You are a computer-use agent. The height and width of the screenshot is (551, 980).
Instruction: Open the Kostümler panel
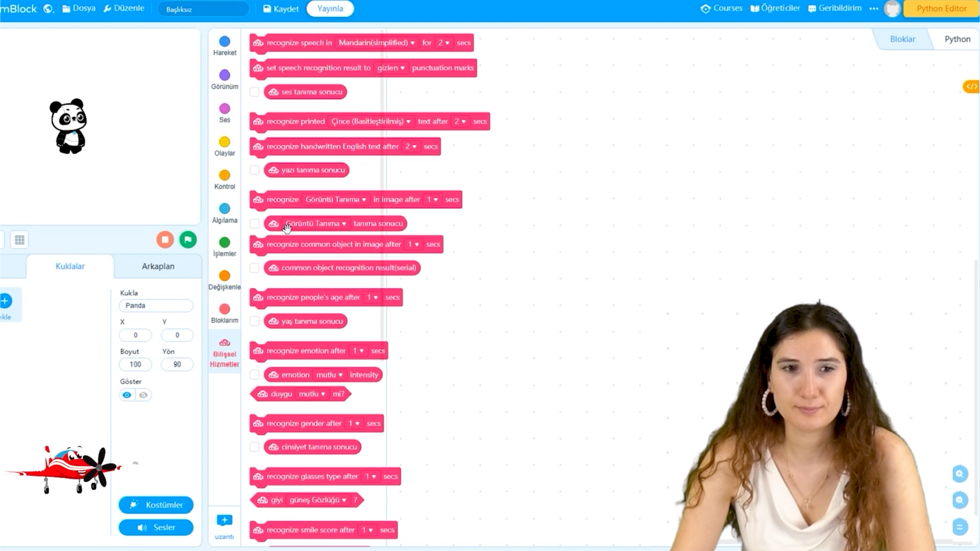[156, 505]
